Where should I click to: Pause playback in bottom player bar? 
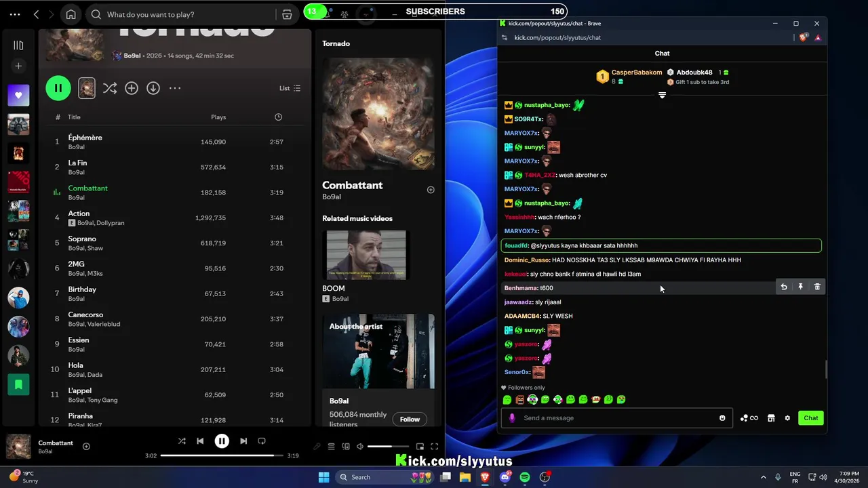222,441
